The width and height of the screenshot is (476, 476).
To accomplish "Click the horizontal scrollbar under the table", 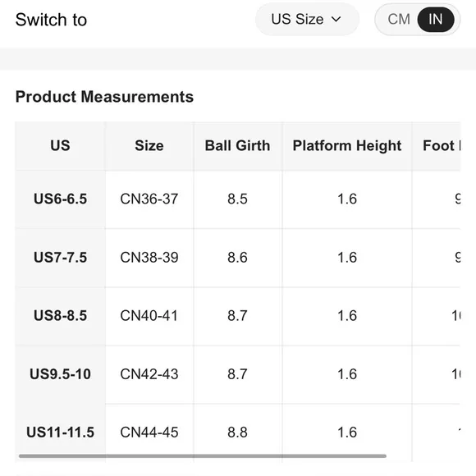I will [x=203, y=456].
